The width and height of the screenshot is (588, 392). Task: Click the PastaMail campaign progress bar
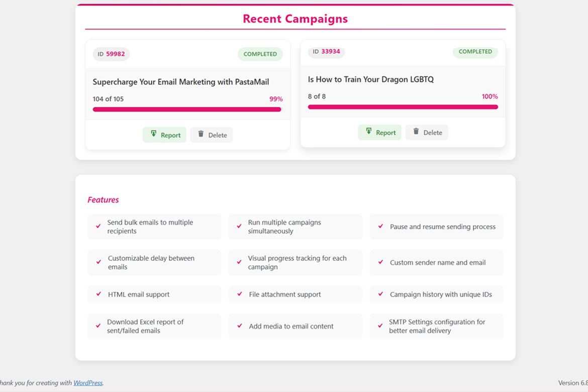click(x=187, y=110)
